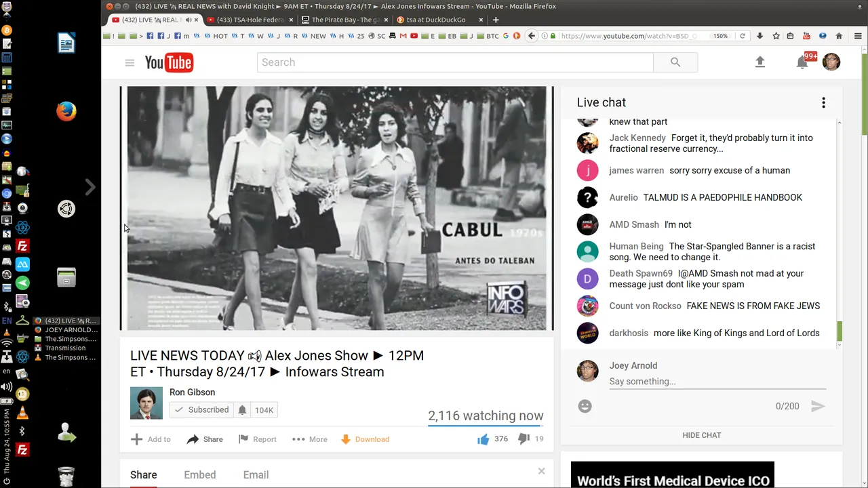Open the Ron Gibson channel name link

coord(192,392)
